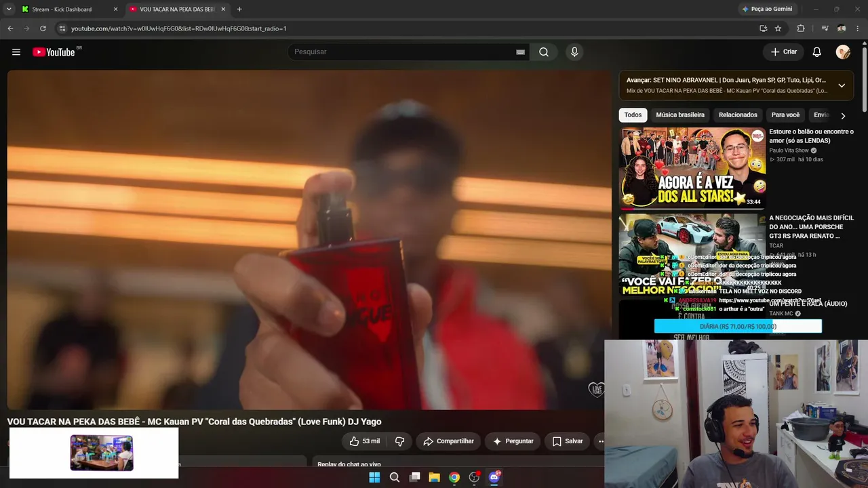Open 'Estoure o balão ou encontre o amor' title
The height and width of the screenshot is (488, 868).
click(811, 136)
